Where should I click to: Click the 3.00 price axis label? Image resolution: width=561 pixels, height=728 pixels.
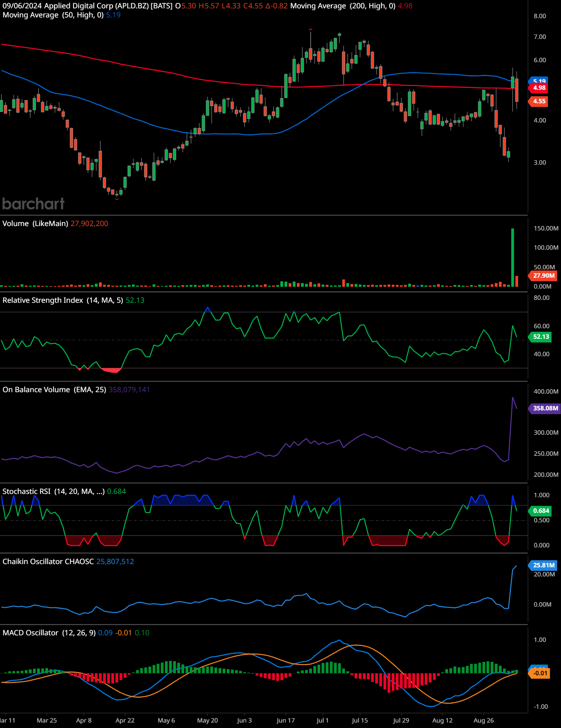click(540, 162)
